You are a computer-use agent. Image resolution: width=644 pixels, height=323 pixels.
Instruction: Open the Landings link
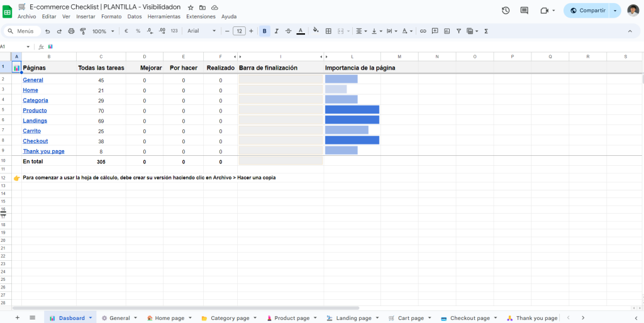[x=35, y=121]
